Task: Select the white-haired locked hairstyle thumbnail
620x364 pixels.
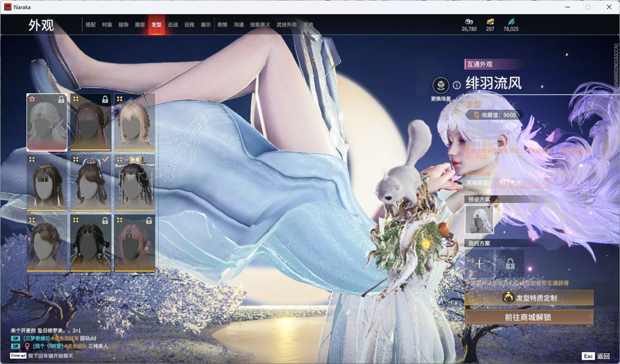Action: [47, 123]
